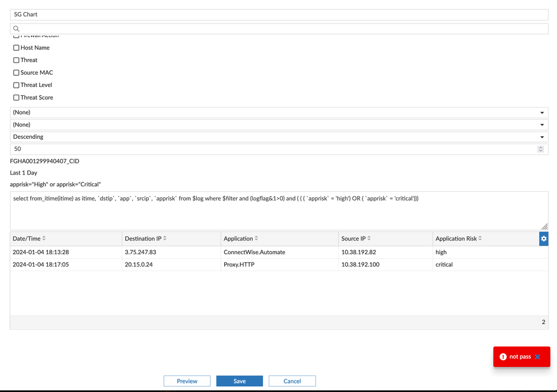The image size is (557, 392).
Task: Sort by Source IP column arrows
Action: (x=369, y=239)
